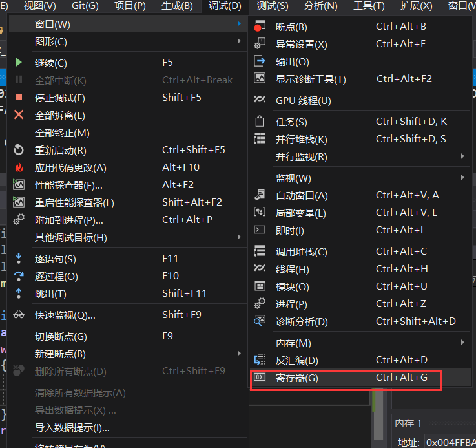Screen dimensions: 476x448
Task: Open the Git(G) menu
Action: tap(85, 6)
